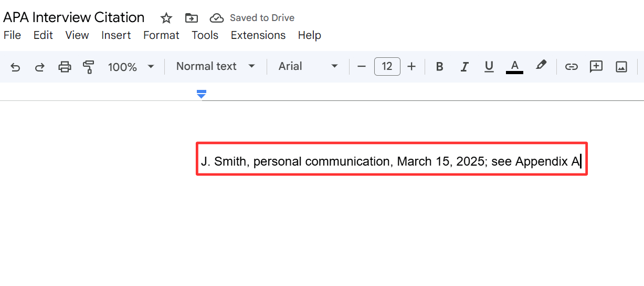This screenshot has width=644, height=286.
Task: Star the APA Interview Citation document
Action: click(166, 18)
